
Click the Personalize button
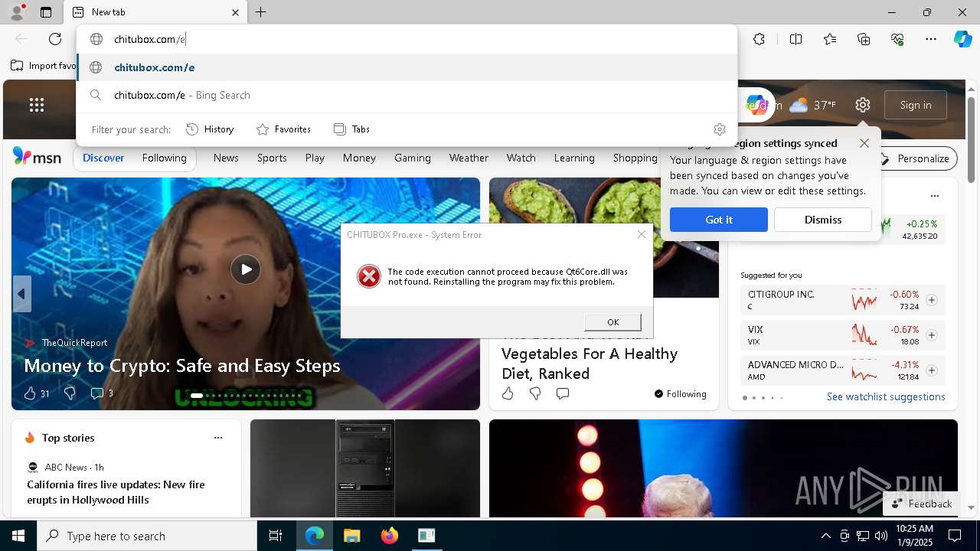916,158
